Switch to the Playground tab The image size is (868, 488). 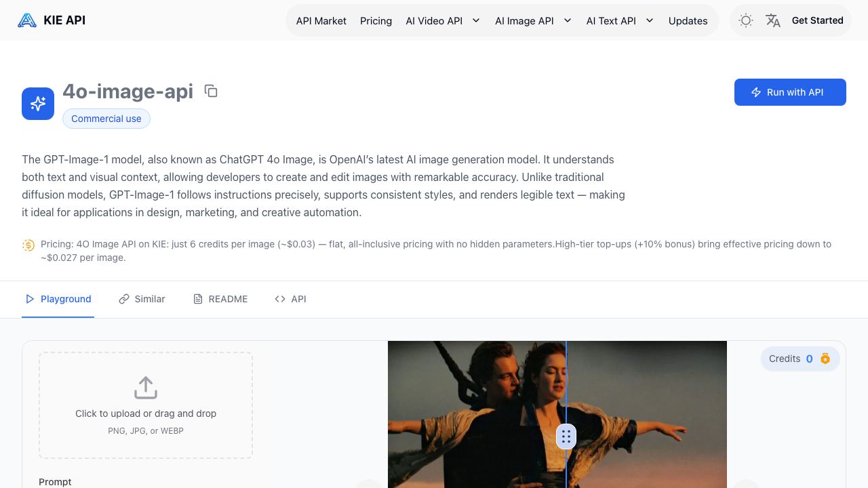tap(58, 299)
